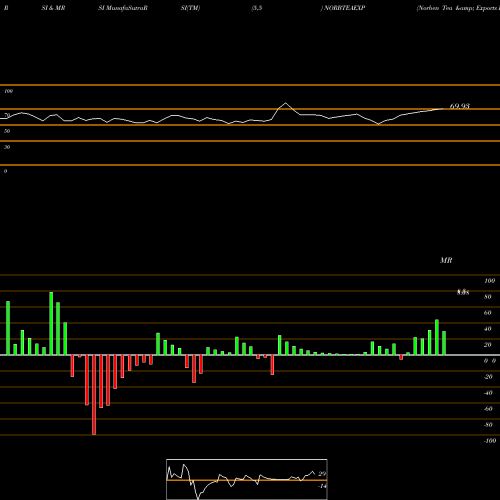
Task: Click the -100 label on MR axis
Action: click(x=489, y=441)
